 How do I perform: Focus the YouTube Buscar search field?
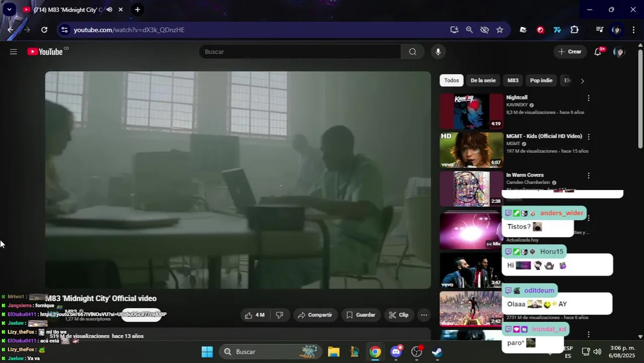click(300, 52)
